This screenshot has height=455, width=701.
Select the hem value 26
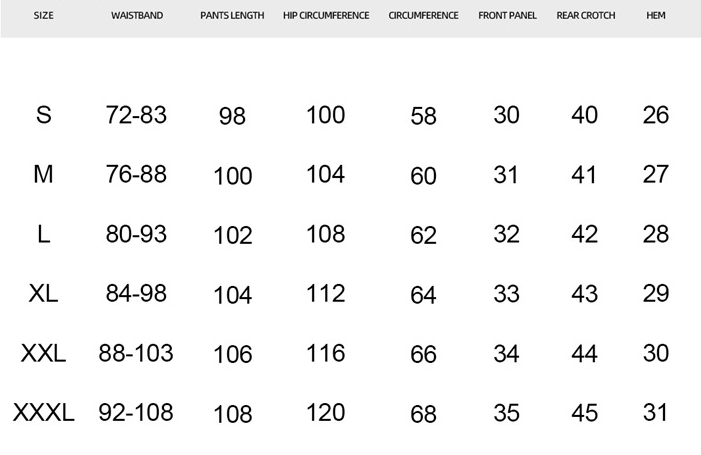click(656, 115)
